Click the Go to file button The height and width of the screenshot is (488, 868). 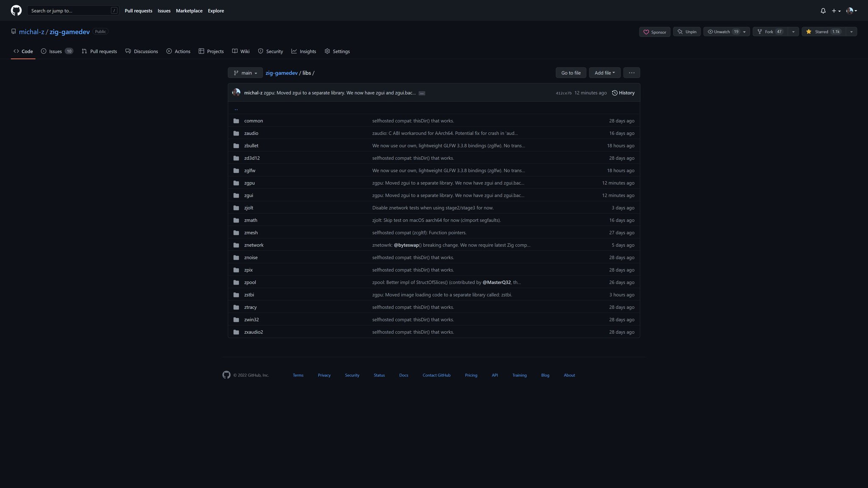571,73
